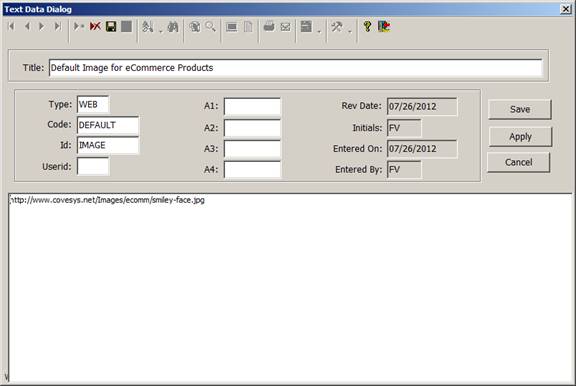Click the Save button
The height and width of the screenshot is (386, 576).
tap(520, 109)
